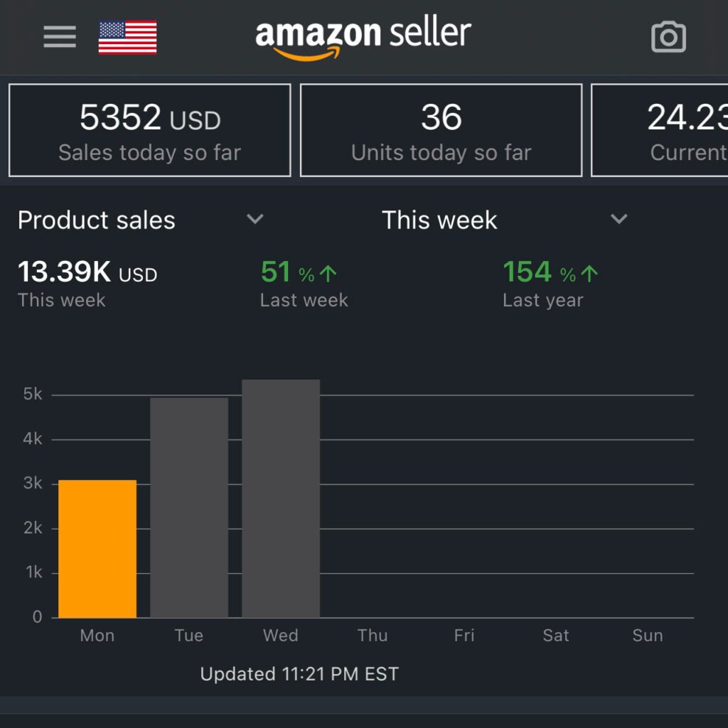Open the camera scanner icon
Image resolution: width=728 pixels, height=728 pixels.
pos(668,37)
